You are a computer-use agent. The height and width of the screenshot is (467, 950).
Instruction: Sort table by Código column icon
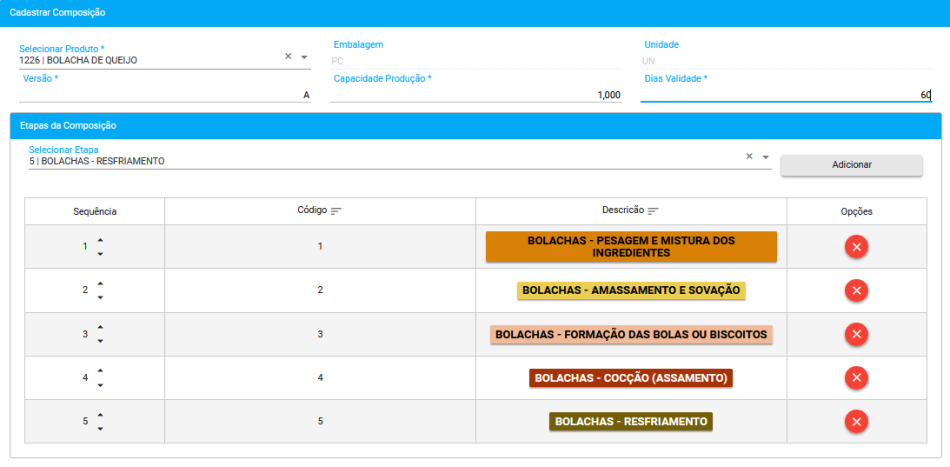coord(336,211)
